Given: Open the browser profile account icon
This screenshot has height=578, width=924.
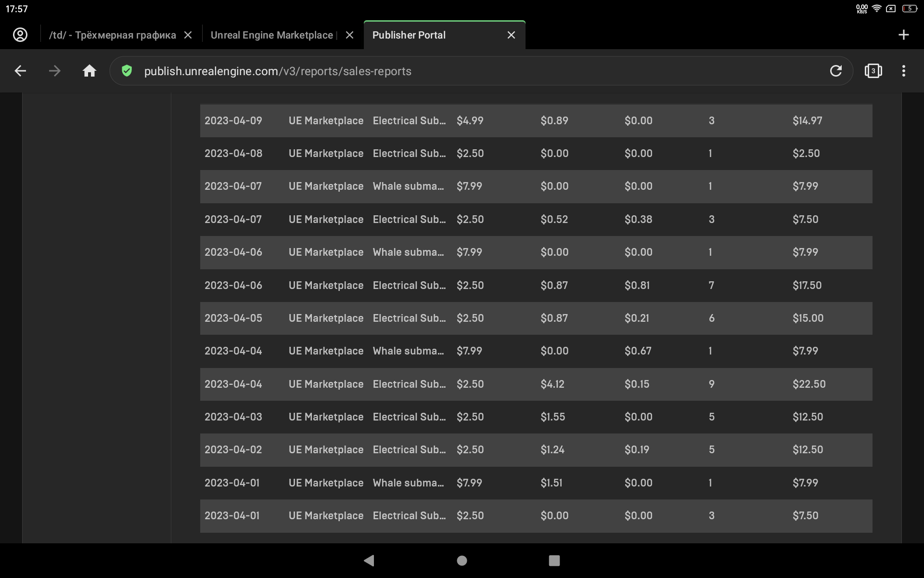Looking at the screenshot, I should 20,35.
